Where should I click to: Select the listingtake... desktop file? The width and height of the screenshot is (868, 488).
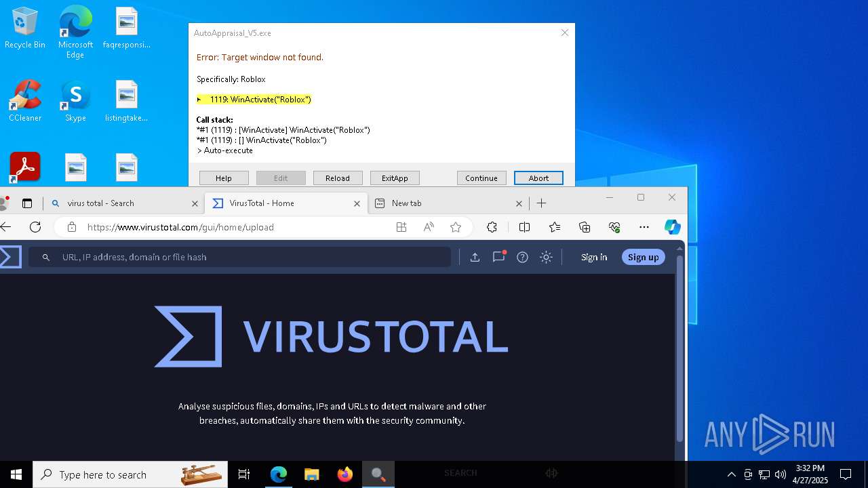click(x=127, y=102)
